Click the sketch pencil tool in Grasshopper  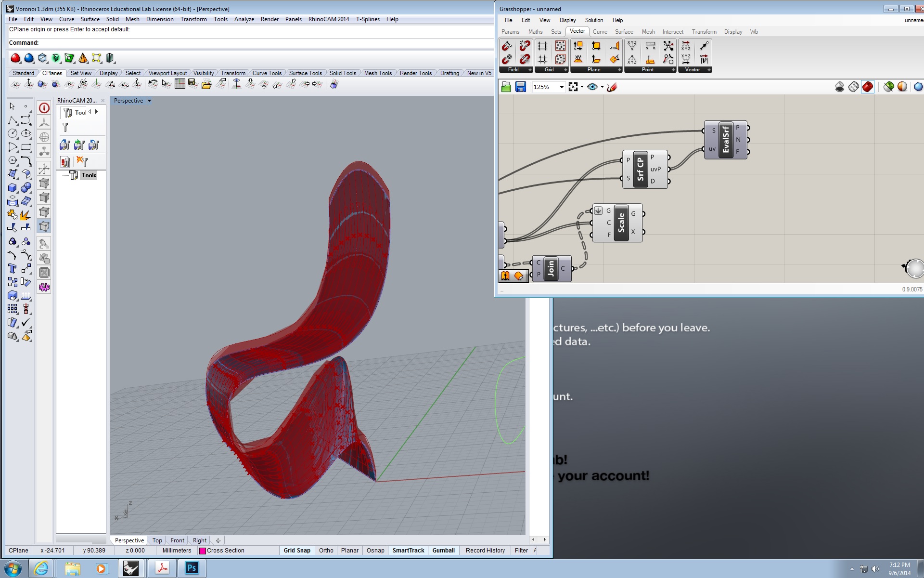612,87
